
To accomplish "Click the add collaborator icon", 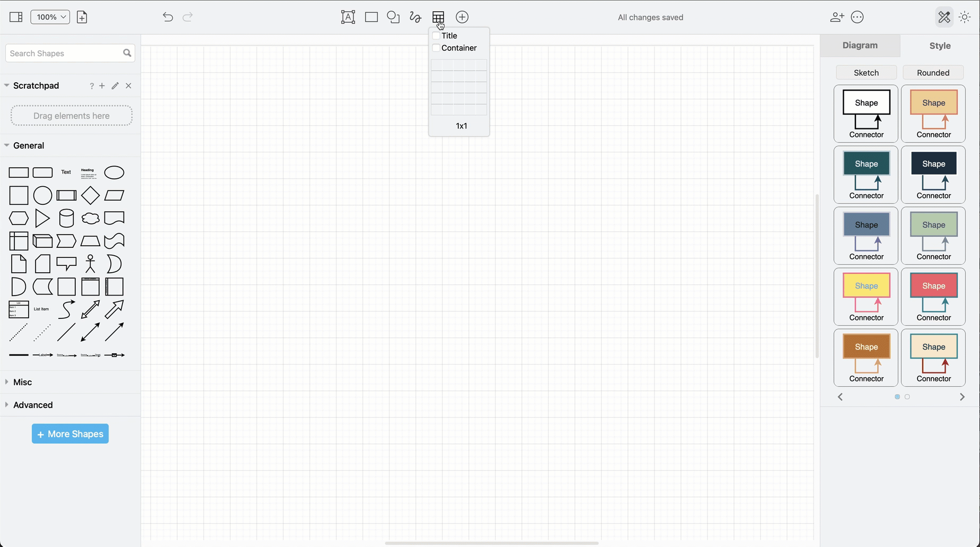I will coord(837,17).
